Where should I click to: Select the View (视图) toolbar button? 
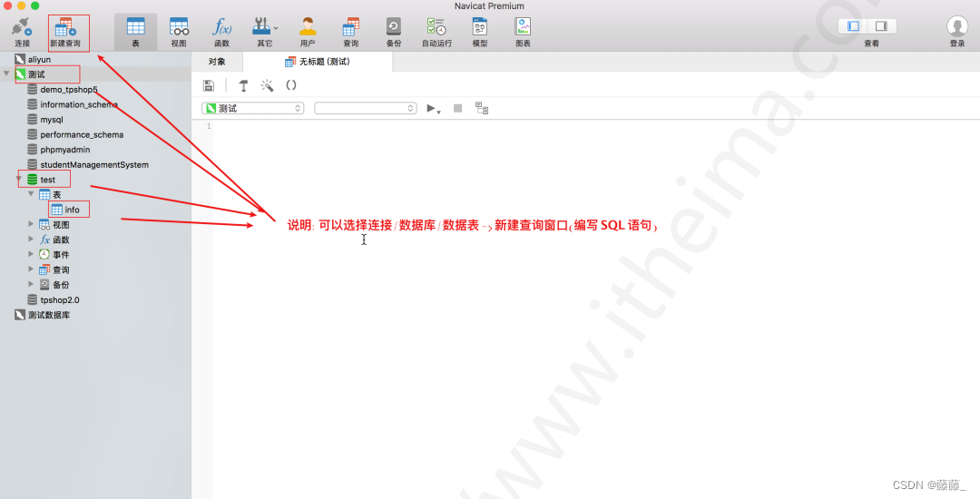179,32
